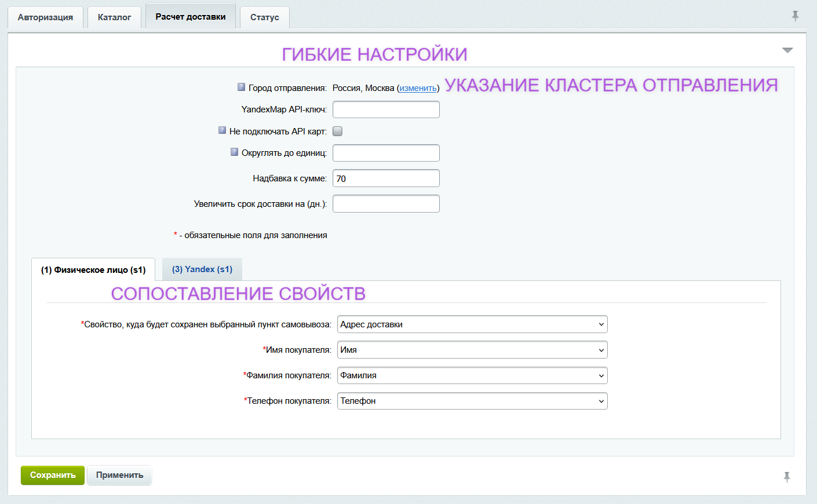
Task: Focus the Округлять до единиц field
Action: (x=386, y=153)
